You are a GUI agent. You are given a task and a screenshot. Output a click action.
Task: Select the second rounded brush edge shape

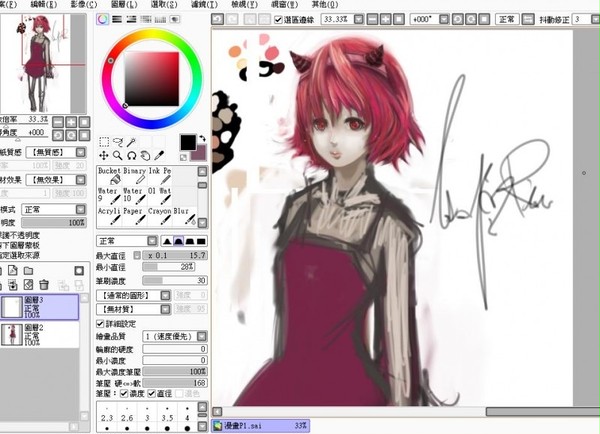[178, 241]
